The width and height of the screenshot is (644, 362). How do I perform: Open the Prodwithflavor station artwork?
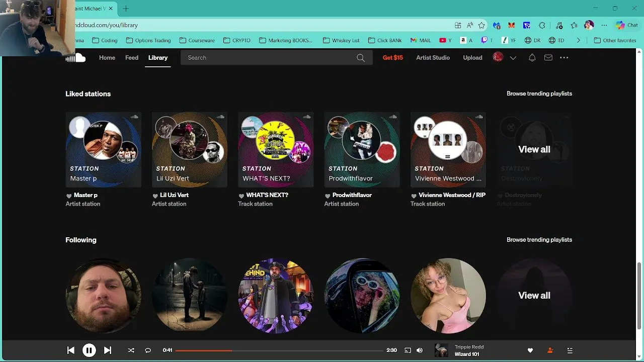point(362,149)
